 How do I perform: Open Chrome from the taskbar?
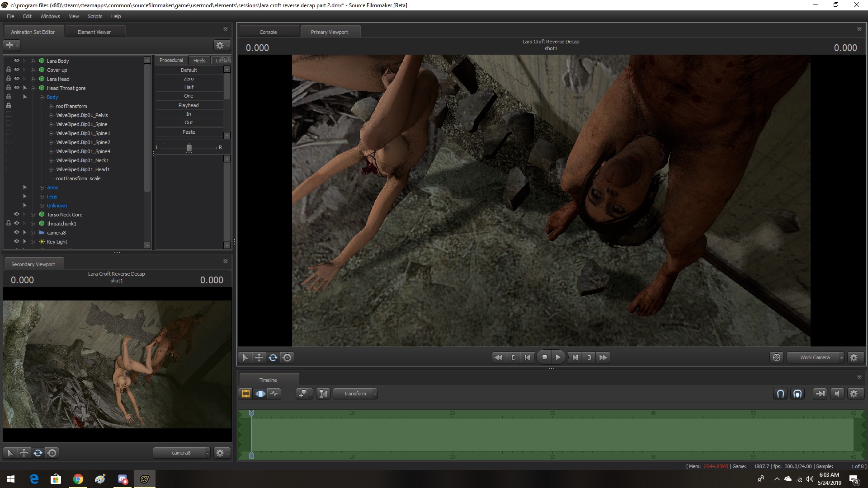(78, 479)
